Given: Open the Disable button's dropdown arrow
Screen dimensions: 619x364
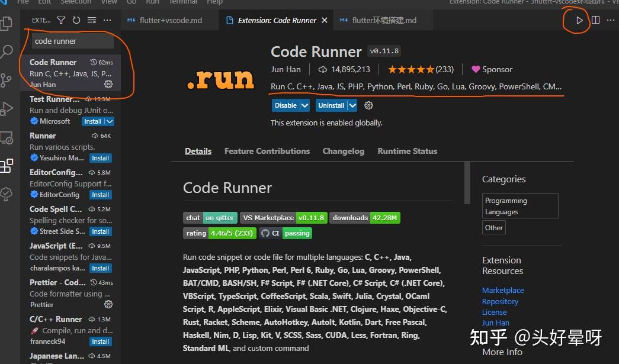Looking at the screenshot, I should point(303,105).
